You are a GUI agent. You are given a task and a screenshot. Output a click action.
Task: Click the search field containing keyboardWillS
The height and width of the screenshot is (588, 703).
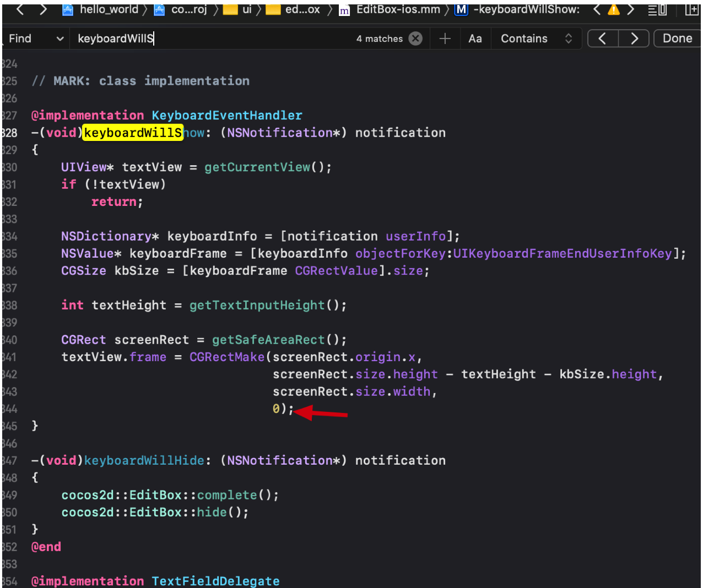(x=212, y=39)
